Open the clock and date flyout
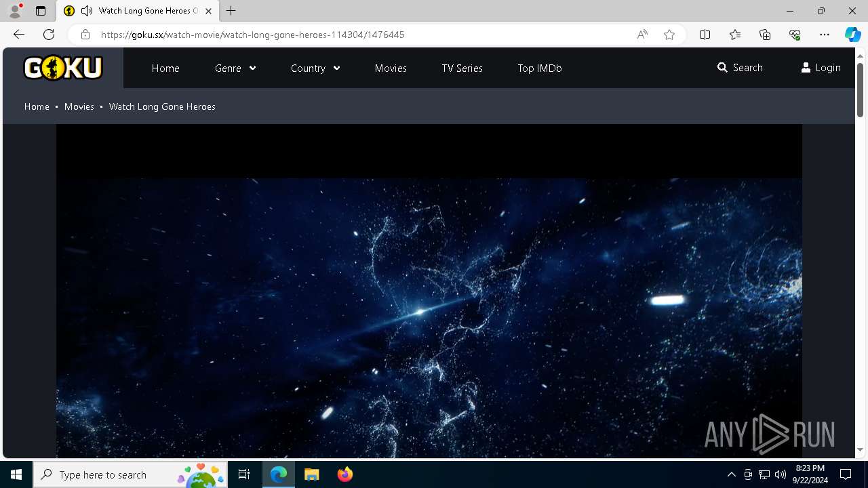 [x=811, y=474]
